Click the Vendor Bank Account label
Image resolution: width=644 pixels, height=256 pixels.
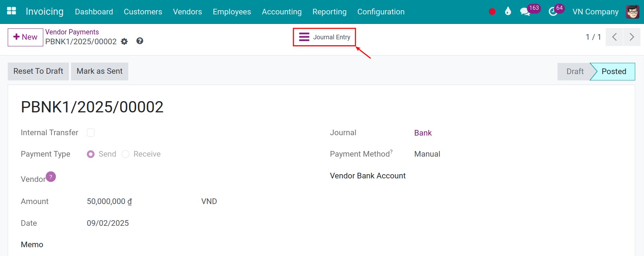pyautogui.click(x=368, y=176)
